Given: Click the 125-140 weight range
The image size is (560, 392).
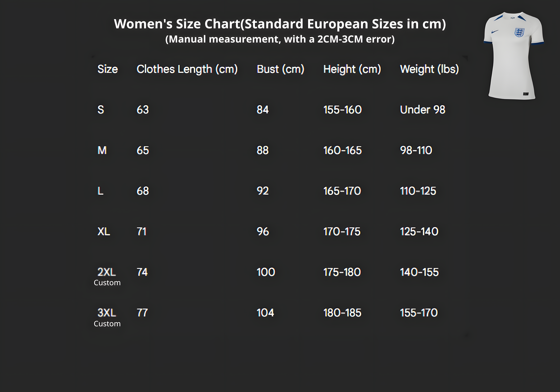Looking at the screenshot, I should pos(419,231).
